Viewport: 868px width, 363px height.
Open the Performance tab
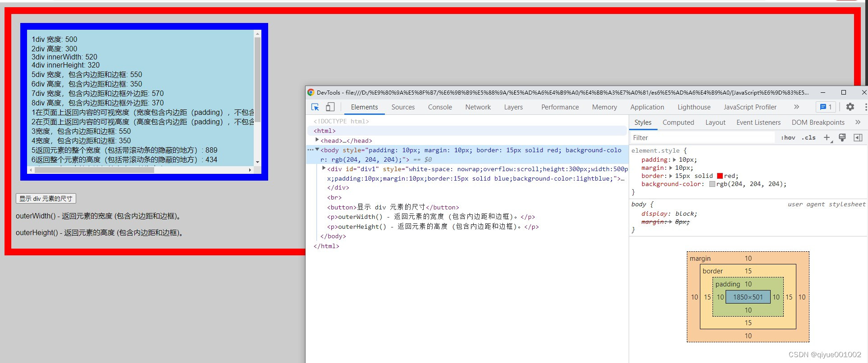pos(560,107)
